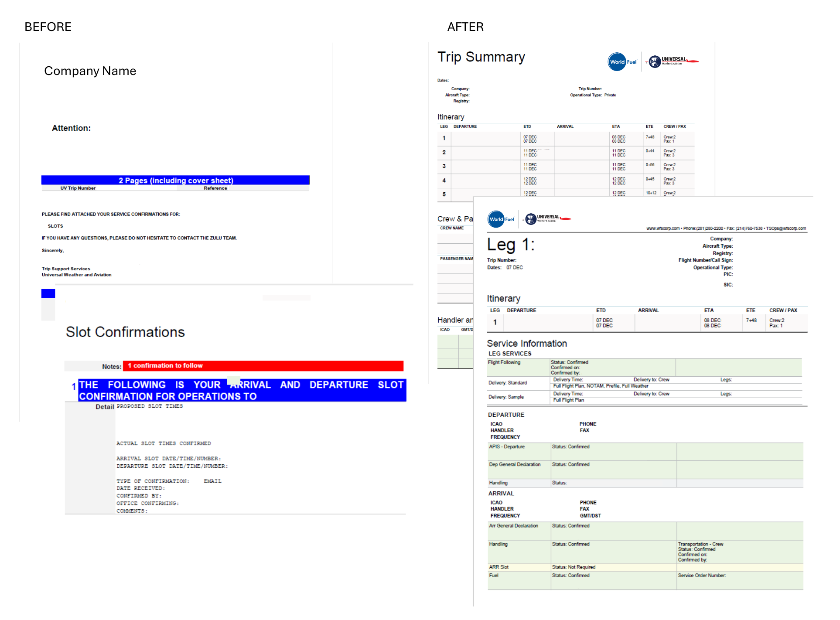Viewport: 840px width, 620px height.
Task: Click the Trip Support Services signature
Action: pos(66,269)
